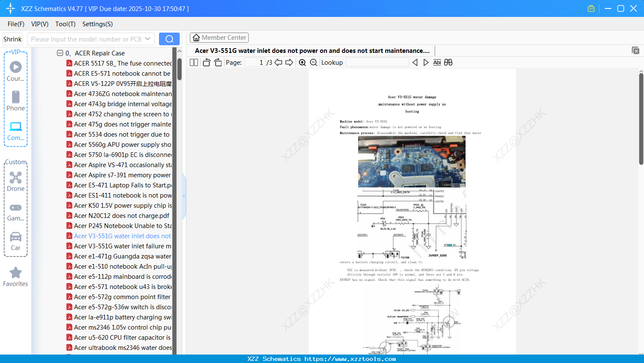Open ACER V5-122P 0V95 entry

point(123,84)
